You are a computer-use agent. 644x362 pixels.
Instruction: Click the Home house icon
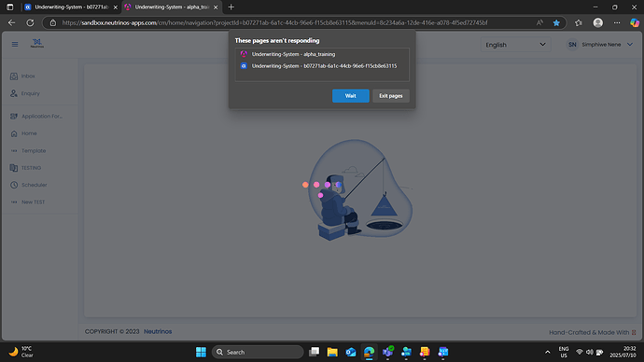click(x=14, y=133)
